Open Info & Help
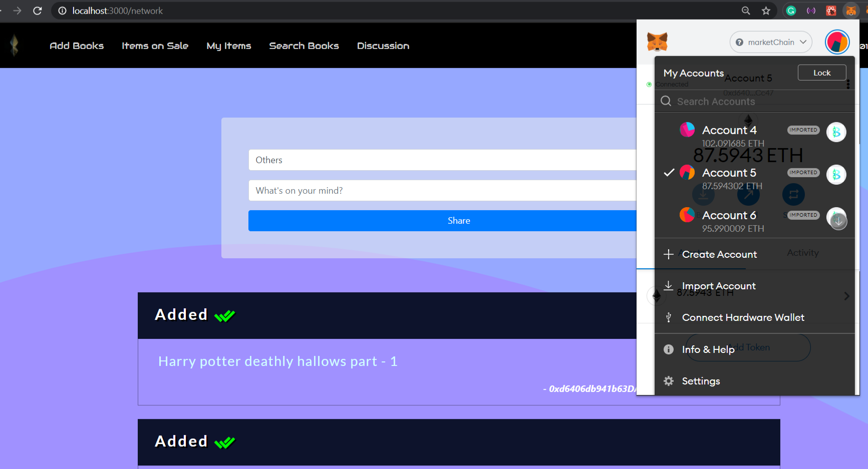 point(754,349)
